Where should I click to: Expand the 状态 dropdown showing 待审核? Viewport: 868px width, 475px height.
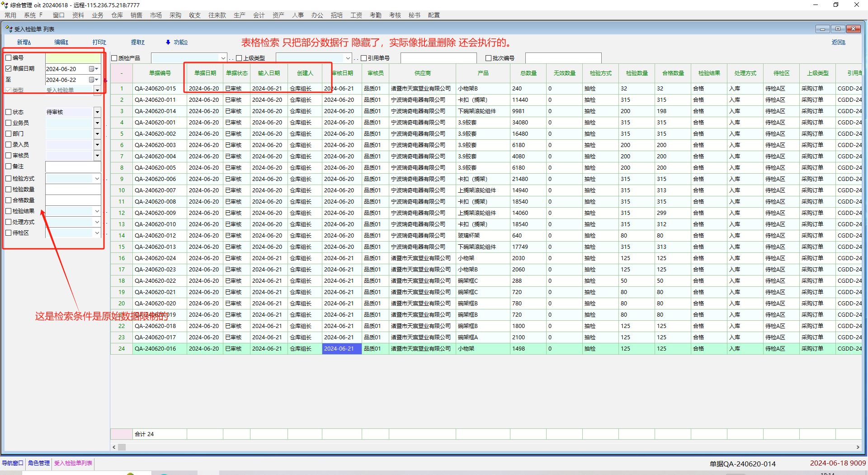[x=97, y=112]
